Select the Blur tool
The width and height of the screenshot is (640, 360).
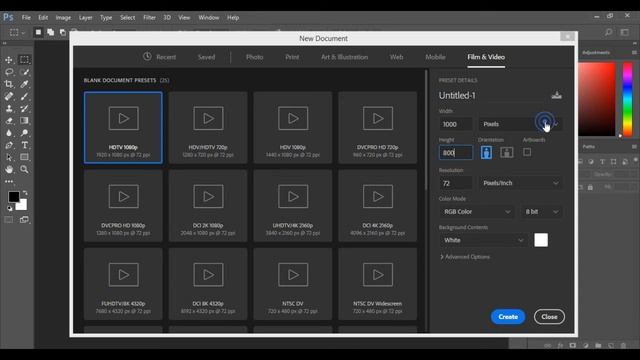[9, 133]
